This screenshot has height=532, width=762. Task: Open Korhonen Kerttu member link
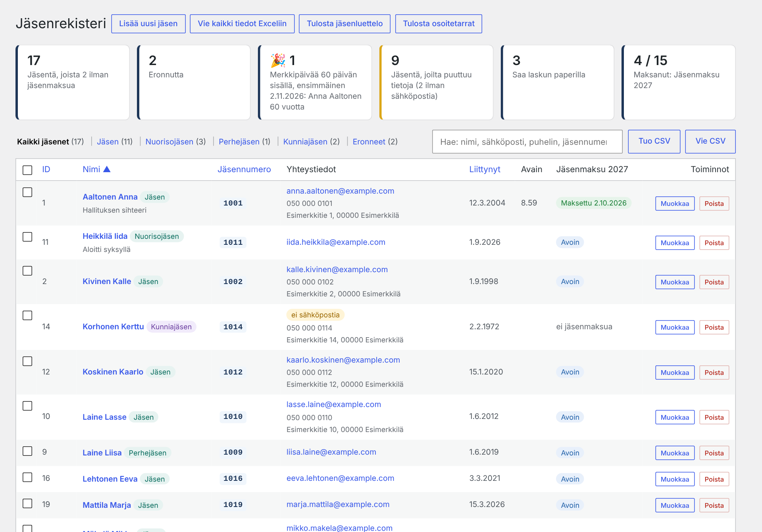[113, 326]
